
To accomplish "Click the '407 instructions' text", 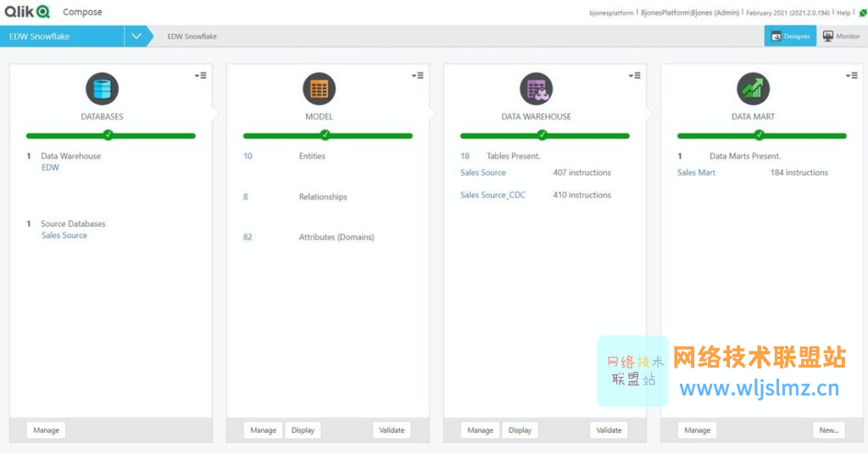I will 581,173.
